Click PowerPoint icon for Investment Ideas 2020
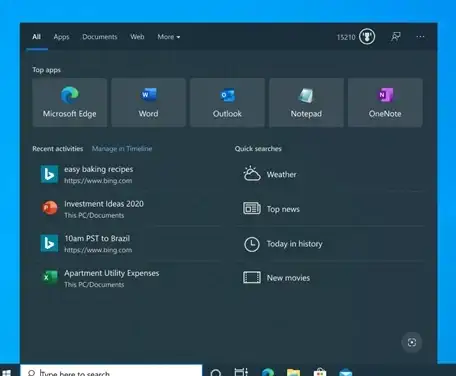Image resolution: width=456 pixels, height=376 pixels. [50, 208]
